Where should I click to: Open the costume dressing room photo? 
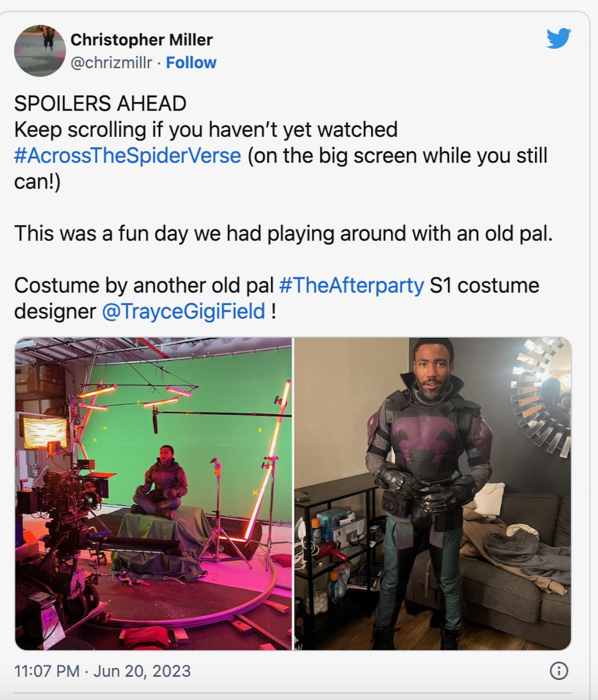tap(433, 494)
